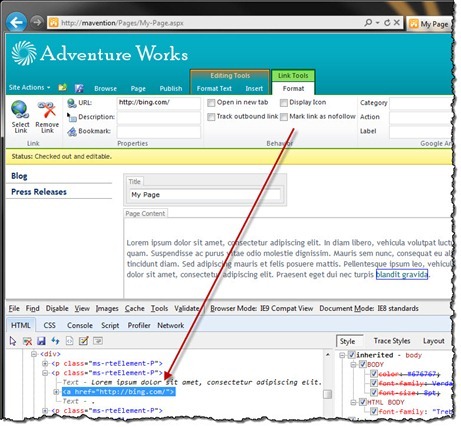461x427 pixels.
Task: Open the Blog navigation link
Action: click(x=19, y=176)
